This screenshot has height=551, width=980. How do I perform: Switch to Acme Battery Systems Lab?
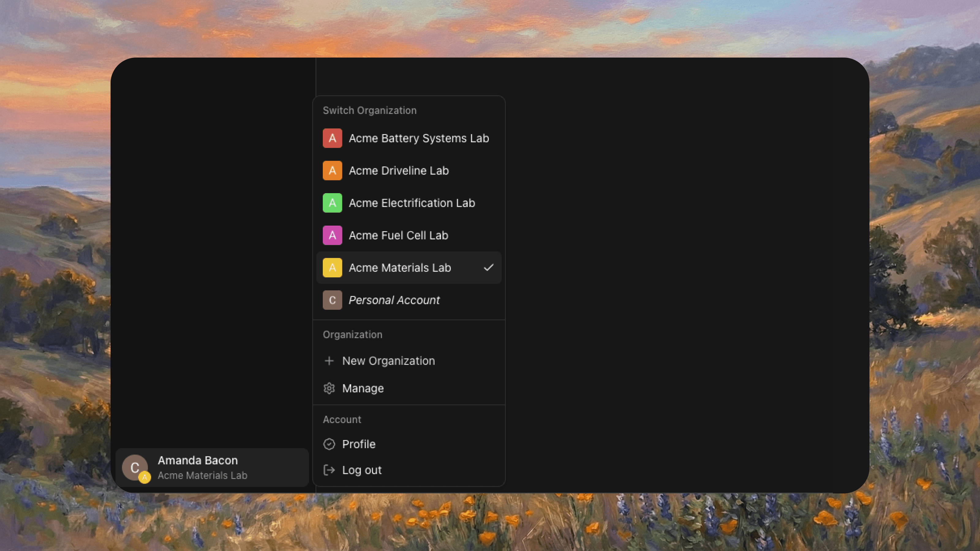418,138
